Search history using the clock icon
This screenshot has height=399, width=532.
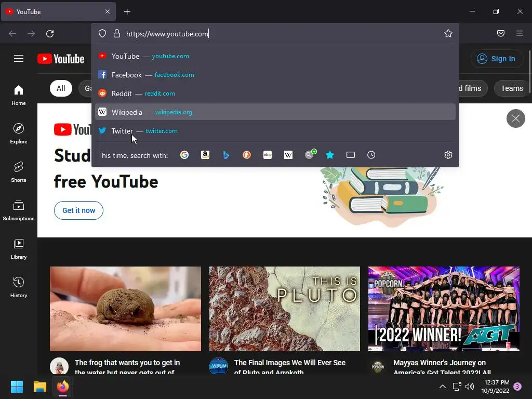pyautogui.click(x=371, y=155)
